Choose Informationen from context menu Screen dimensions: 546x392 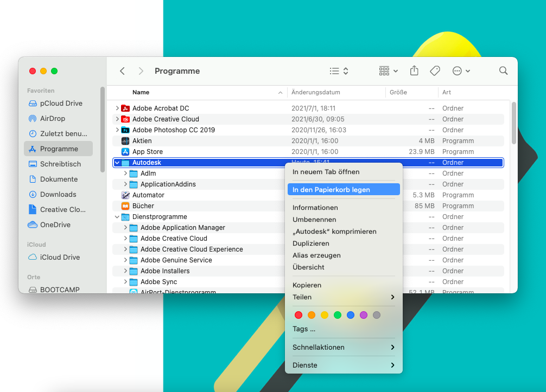(344, 208)
